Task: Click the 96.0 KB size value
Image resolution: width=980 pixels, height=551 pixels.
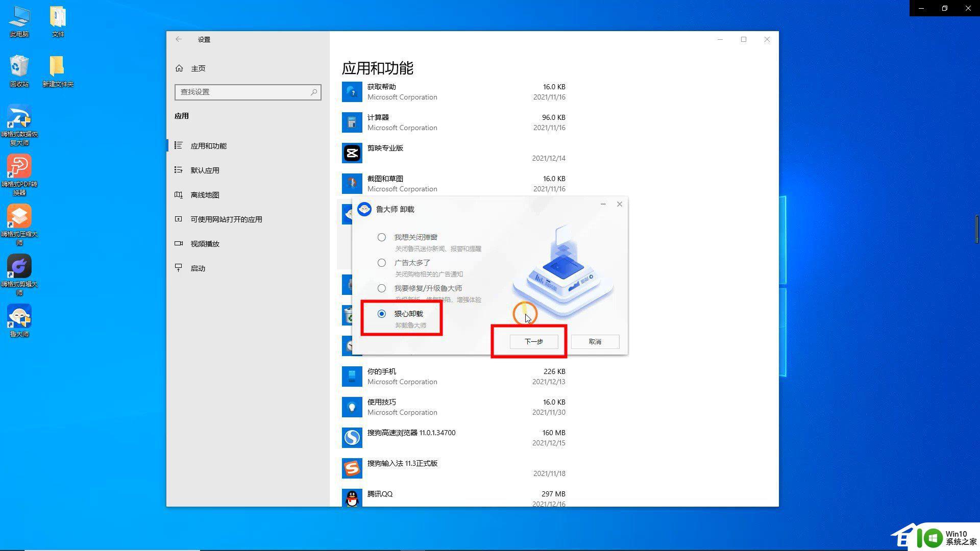Action: point(554,117)
